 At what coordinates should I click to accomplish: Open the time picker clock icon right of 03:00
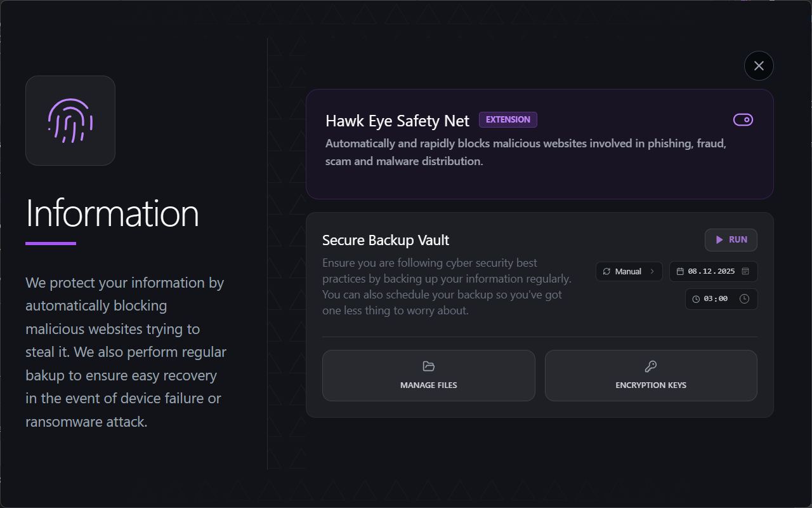tap(744, 298)
